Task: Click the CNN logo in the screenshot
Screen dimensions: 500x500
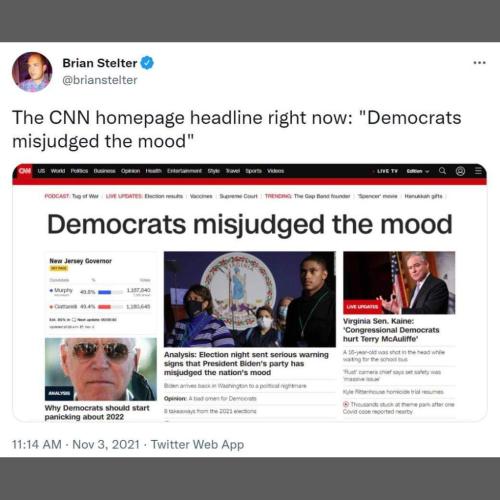Action: click(25, 171)
